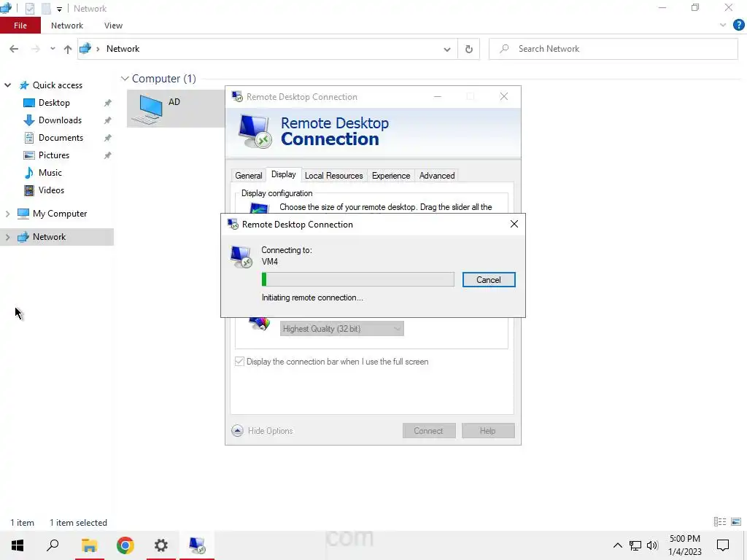Select Network in navigation pane
This screenshot has height=560, width=747.
tap(49, 237)
